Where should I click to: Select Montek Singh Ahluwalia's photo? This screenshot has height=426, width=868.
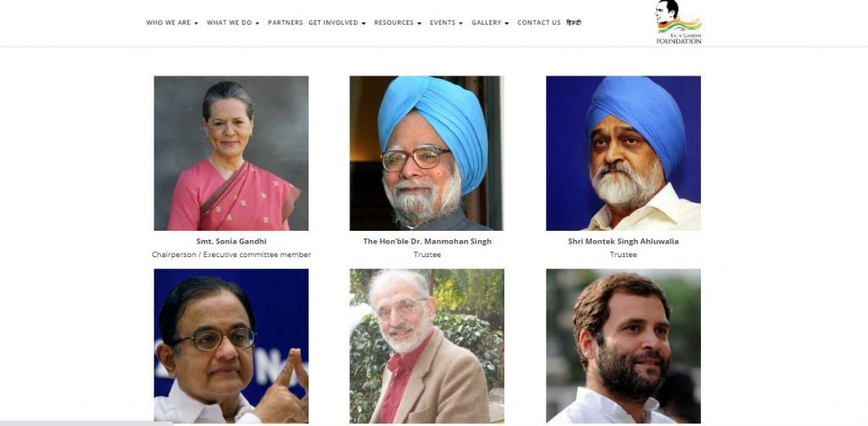[x=623, y=153]
